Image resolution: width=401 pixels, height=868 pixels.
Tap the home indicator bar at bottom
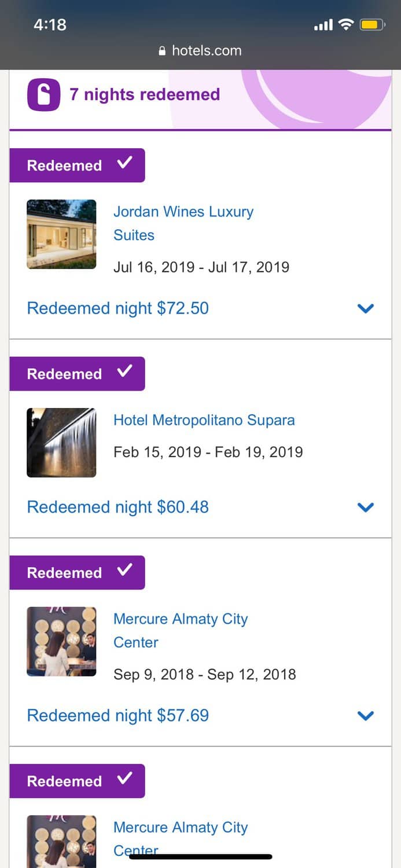click(x=200, y=856)
